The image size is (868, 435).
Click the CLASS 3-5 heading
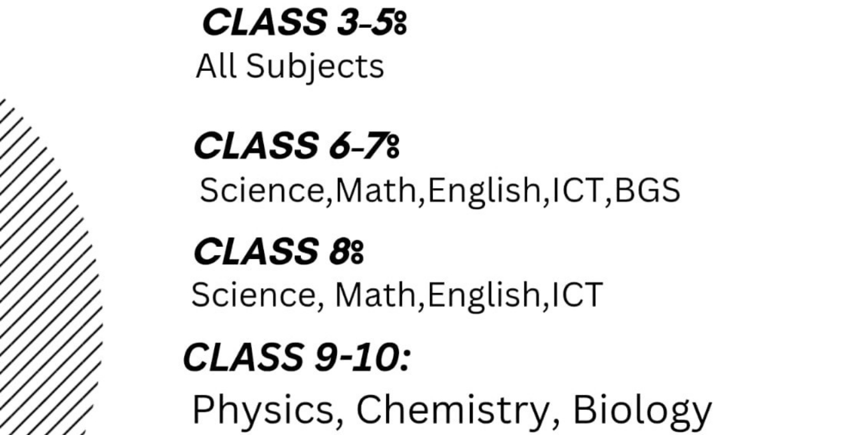(x=304, y=23)
